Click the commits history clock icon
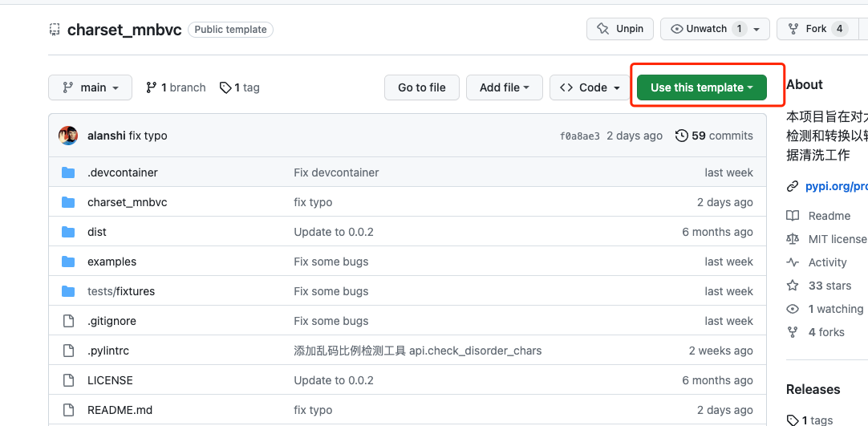 (682, 136)
